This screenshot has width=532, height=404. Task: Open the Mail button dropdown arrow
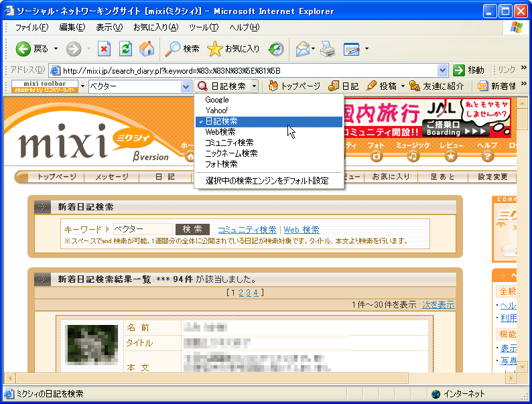pos(313,49)
